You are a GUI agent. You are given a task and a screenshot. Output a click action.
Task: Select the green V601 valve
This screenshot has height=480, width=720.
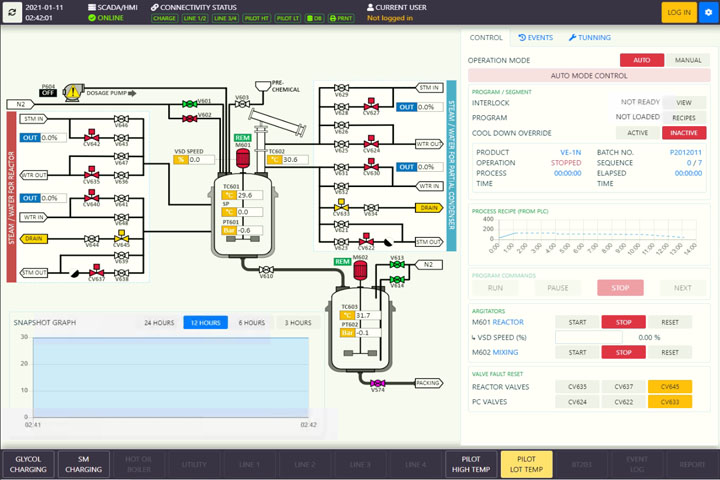pos(190,103)
